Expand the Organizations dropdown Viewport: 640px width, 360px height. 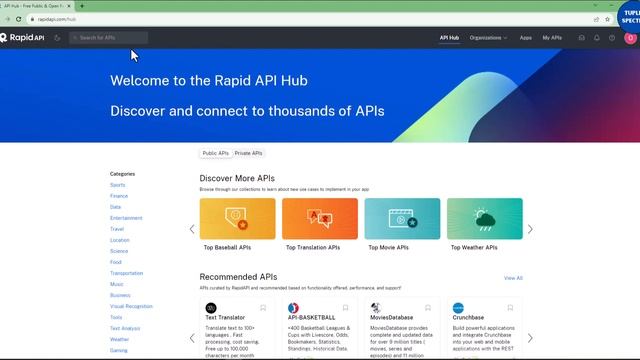coord(488,38)
